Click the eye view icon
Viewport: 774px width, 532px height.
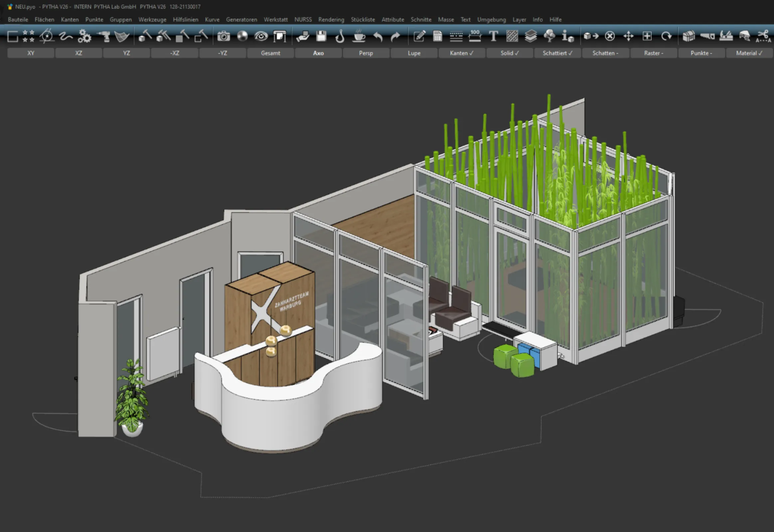click(x=261, y=36)
